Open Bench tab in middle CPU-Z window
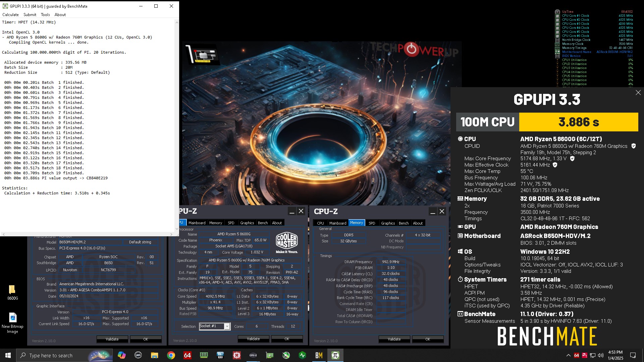644x362 pixels. click(263, 223)
